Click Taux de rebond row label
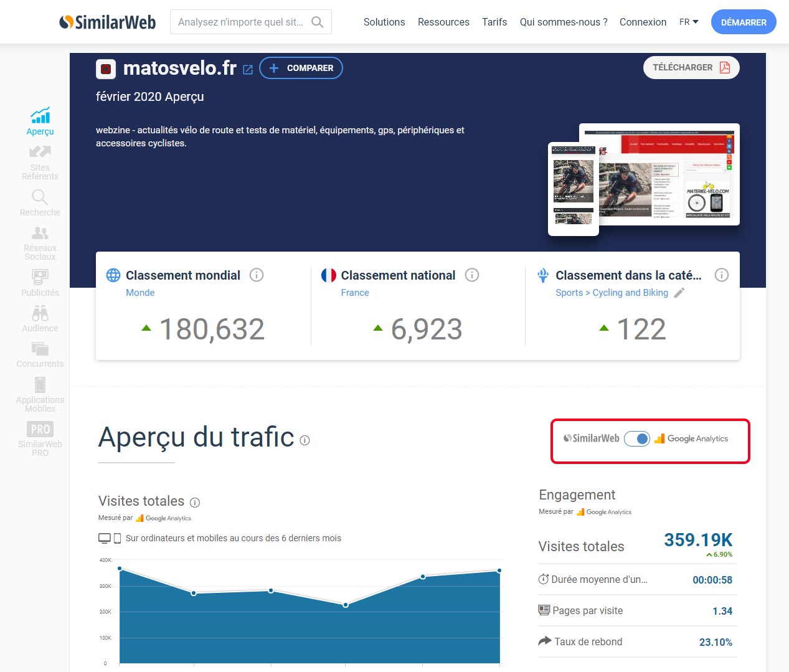789x672 pixels. (x=588, y=641)
